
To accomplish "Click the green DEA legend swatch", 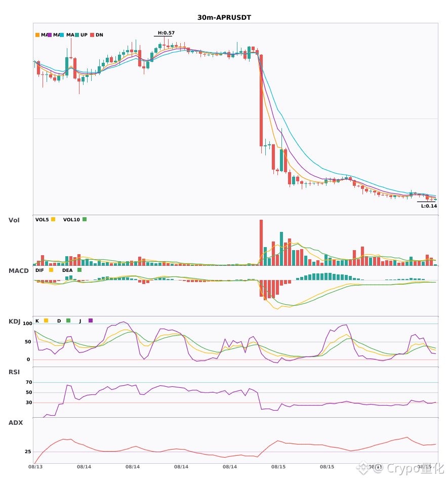I will point(79,270).
